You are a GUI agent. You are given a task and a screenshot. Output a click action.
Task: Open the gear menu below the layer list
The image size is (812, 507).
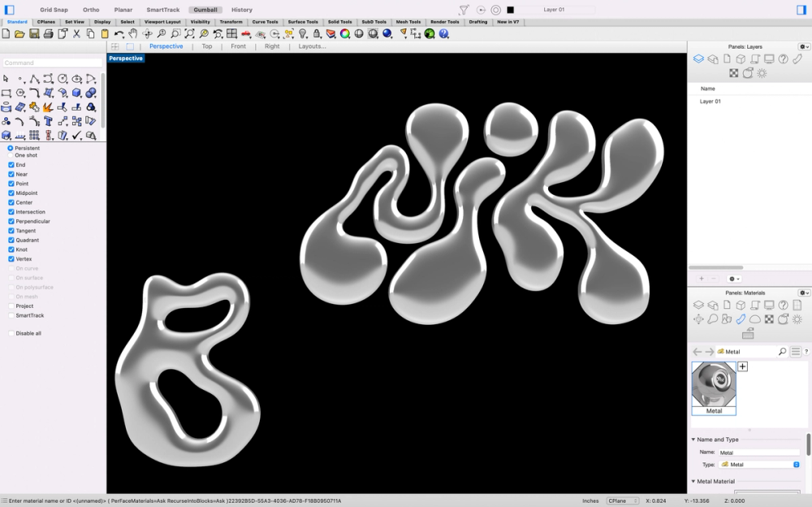[734, 279]
